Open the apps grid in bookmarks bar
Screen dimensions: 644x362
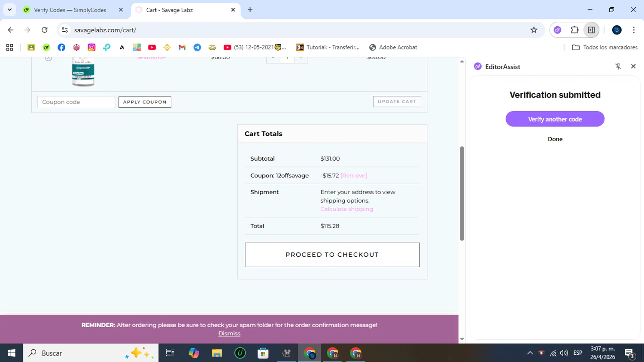[x=9, y=47]
